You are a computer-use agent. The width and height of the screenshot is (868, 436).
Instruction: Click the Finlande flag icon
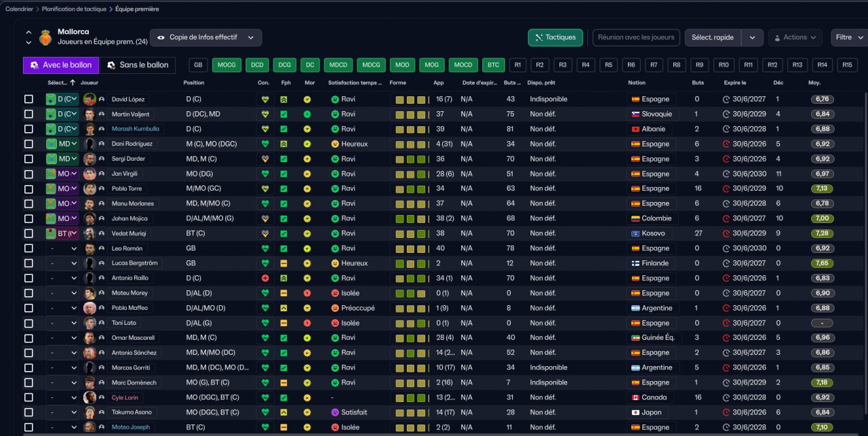click(635, 263)
